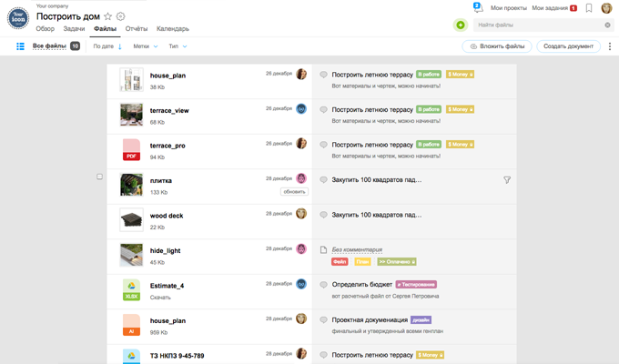Click filter funnel icon in плитка row
The height and width of the screenshot is (364, 619).
[507, 180]
